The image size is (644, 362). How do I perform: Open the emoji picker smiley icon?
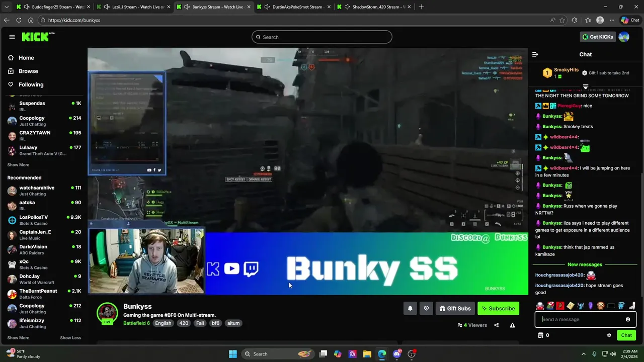(628, 319)
